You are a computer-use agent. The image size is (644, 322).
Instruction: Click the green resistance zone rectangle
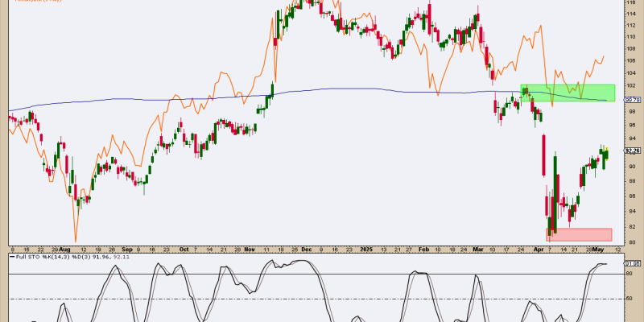(x=568, y=93)
